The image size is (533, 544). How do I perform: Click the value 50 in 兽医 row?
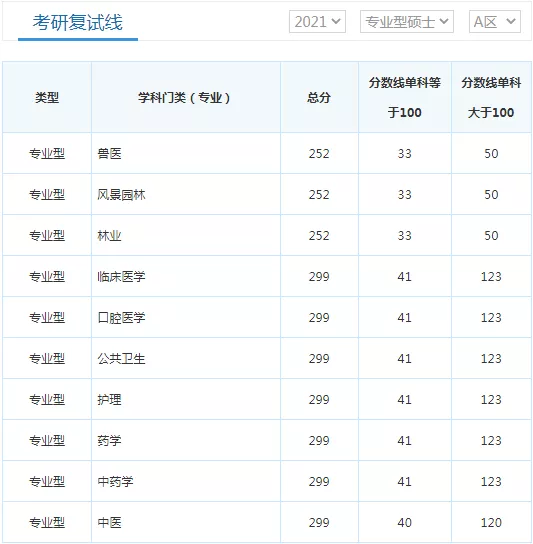point(491,153)
